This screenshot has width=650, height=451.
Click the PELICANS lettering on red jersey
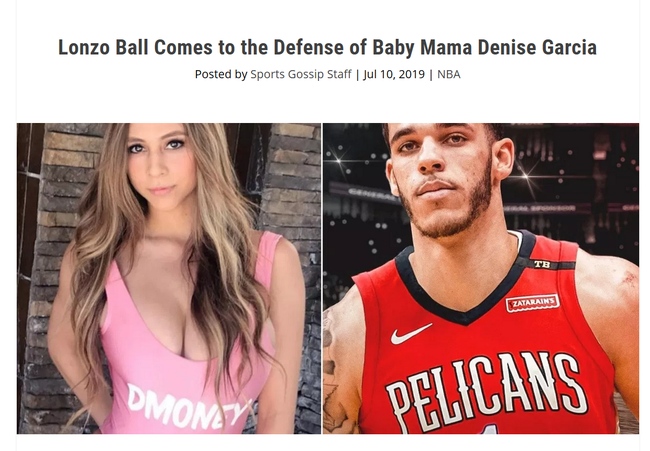[487, 390]
